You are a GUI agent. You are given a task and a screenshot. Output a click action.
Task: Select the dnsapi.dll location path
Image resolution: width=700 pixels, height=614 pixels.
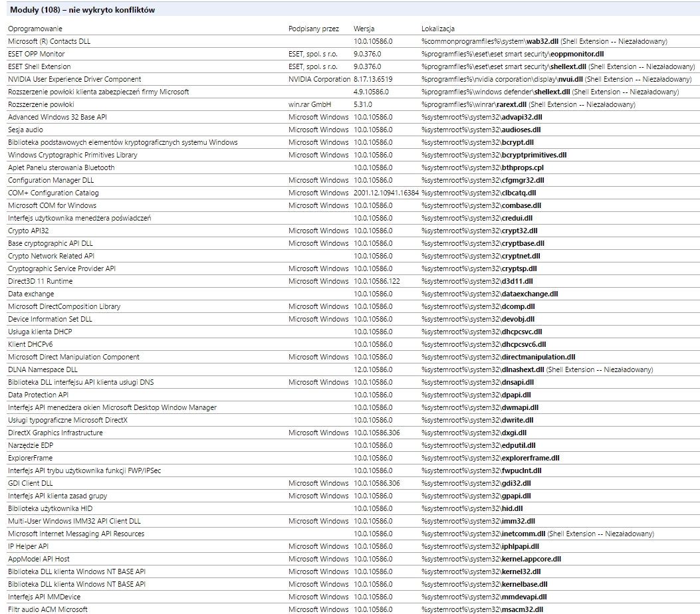pos(478,382)
